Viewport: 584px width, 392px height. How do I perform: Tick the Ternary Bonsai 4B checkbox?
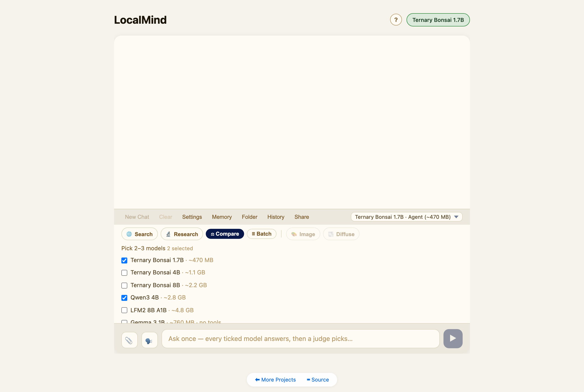(124, 273)
